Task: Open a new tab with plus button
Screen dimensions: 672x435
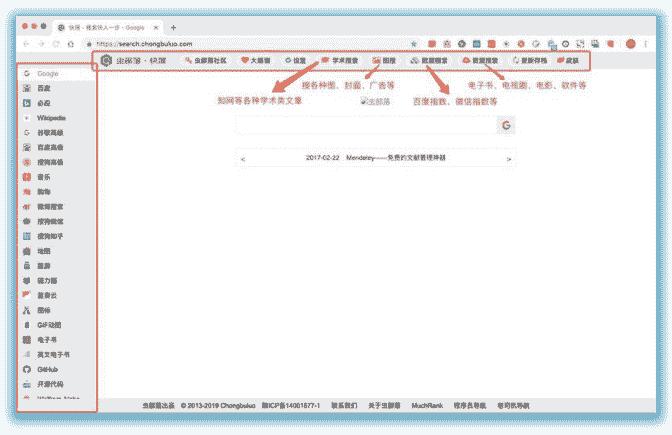Action: pos(173,27)
